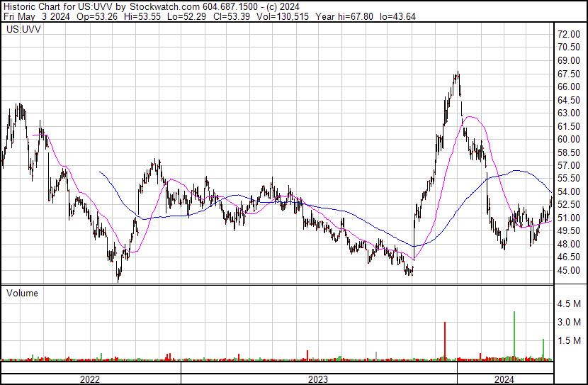The height and width of the screenshot is (385, 588).
Task: Click the tall red volume spike in late 2023
Action: point(445,340)
